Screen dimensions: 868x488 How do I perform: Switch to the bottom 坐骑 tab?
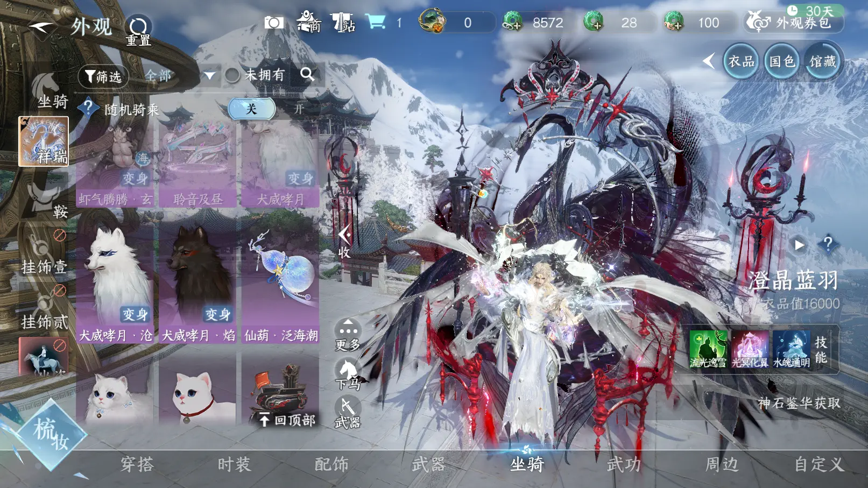pyautogui.click(x=527, y=464)
